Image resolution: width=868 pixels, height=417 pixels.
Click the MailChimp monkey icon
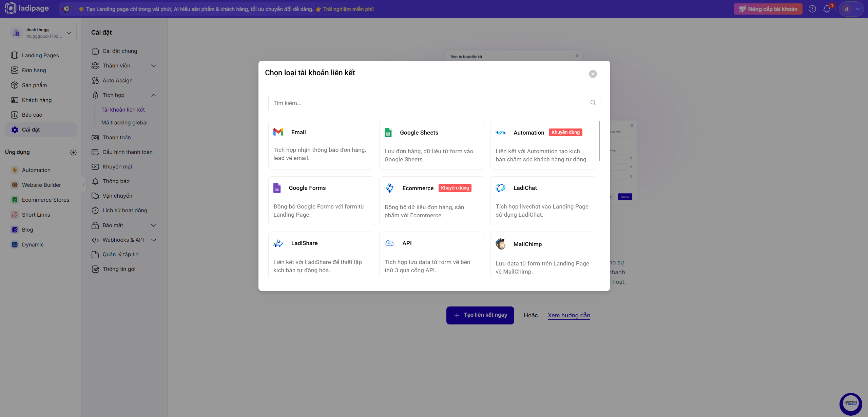coord(501,244)
